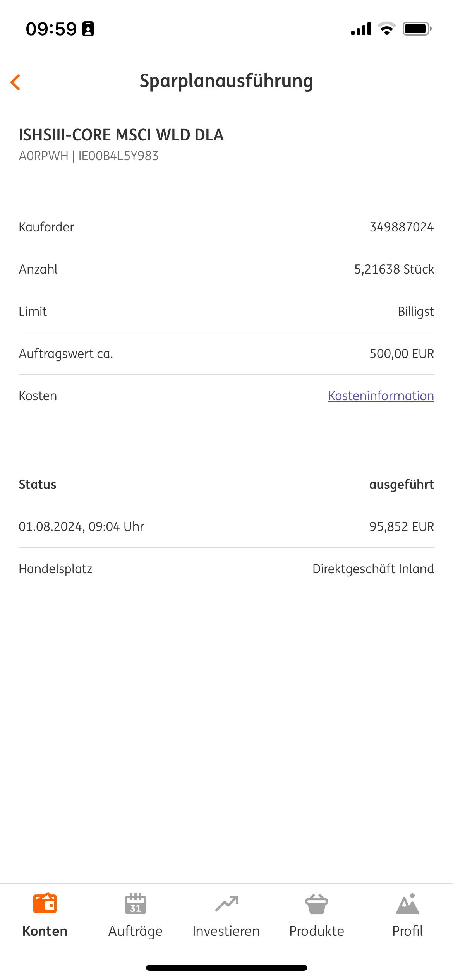Open the Profil tab label

click(x=407, y=931)
